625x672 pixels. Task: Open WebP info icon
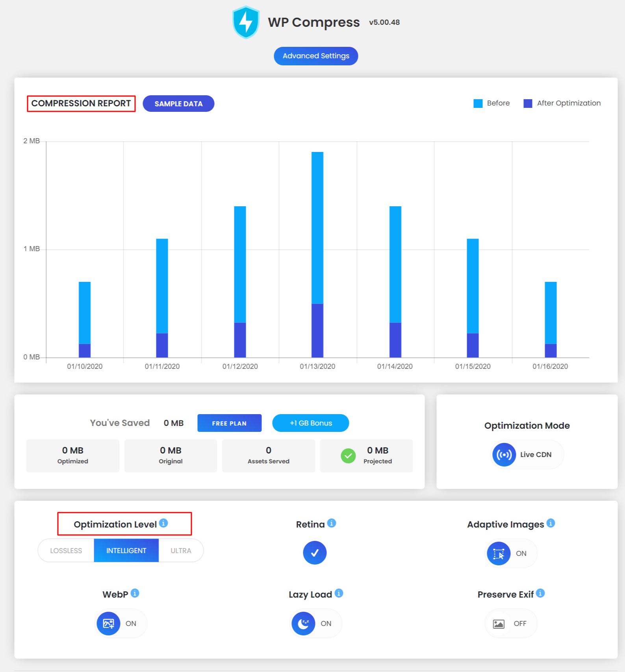(x=135, y=593)
